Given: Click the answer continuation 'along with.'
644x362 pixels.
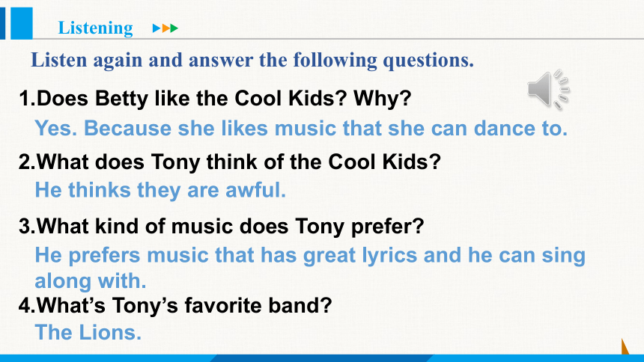Looking at the screenshot, I should coord(91,281).
